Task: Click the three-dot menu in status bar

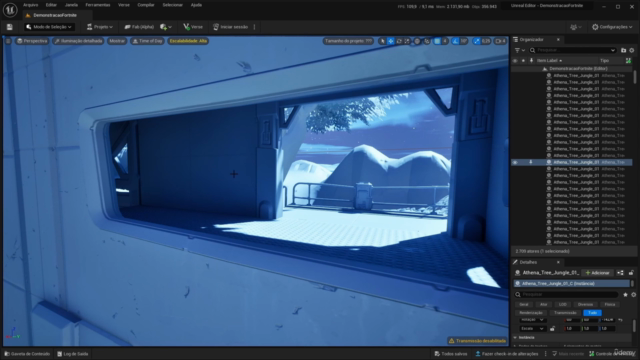Action: [x=546, y=354]
